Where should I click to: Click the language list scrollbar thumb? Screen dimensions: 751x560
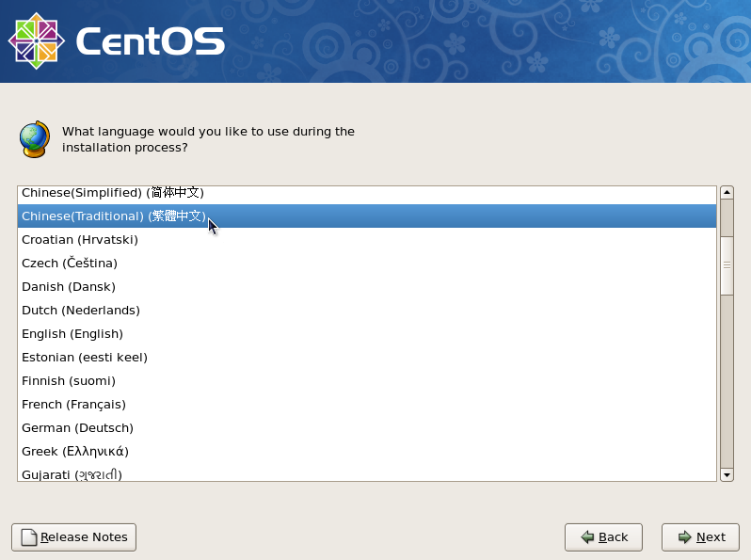pos(727,265)
